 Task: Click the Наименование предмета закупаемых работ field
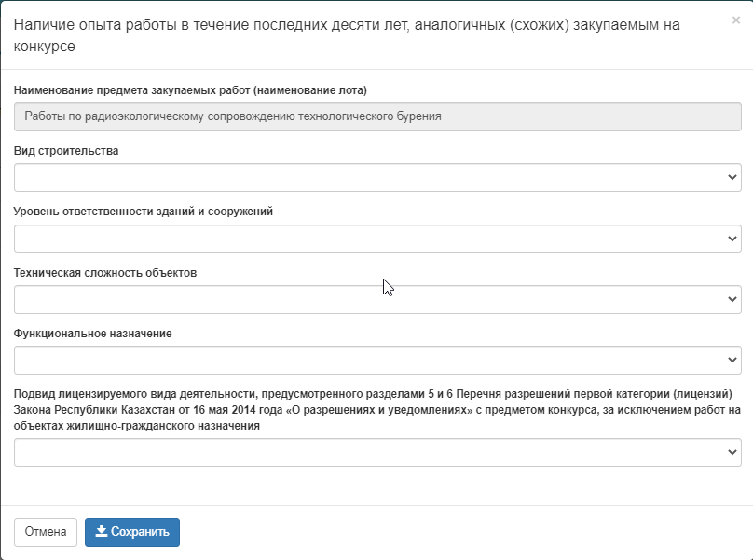pyautogui.click(x=377, y=116)
